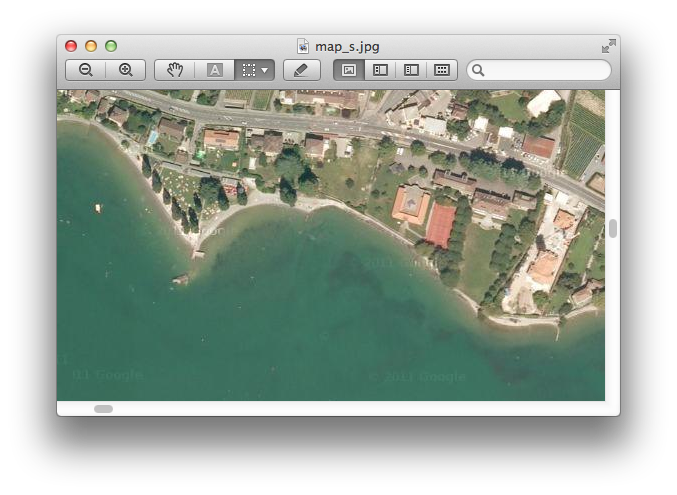Screen dimensions: 677x495
Task: Enter full screen with the arrows button
Action: click(x=609, y=46)
